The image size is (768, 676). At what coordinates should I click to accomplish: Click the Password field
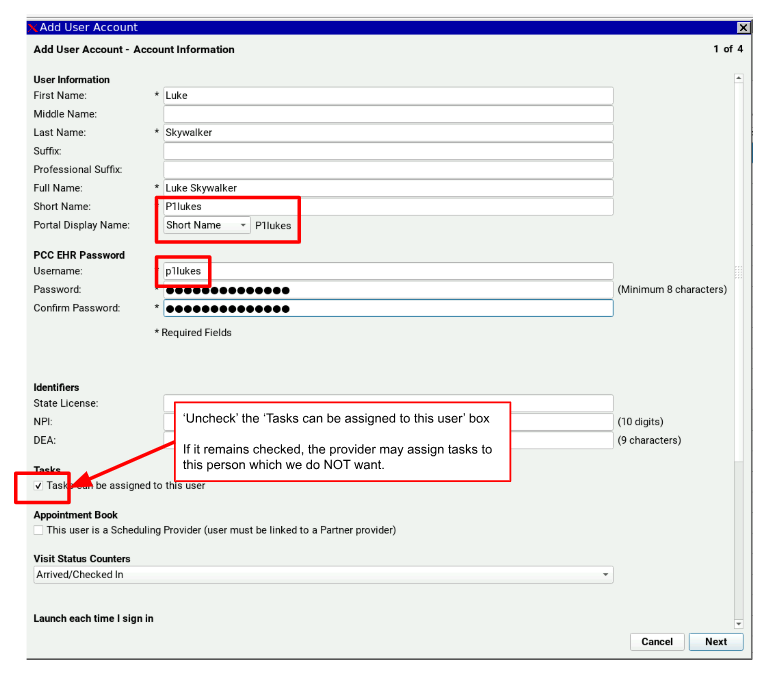pos(388,290)
